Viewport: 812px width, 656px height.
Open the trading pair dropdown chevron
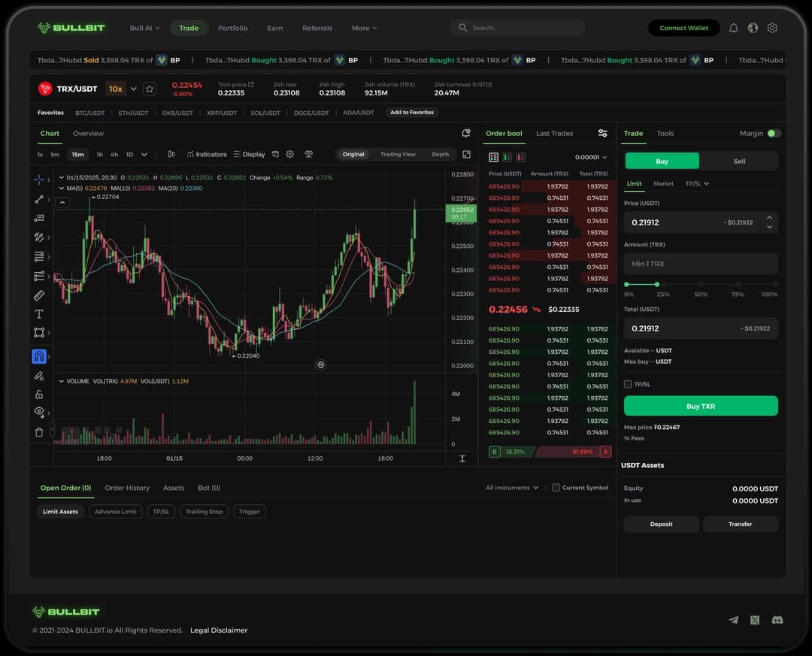(134, 89)
